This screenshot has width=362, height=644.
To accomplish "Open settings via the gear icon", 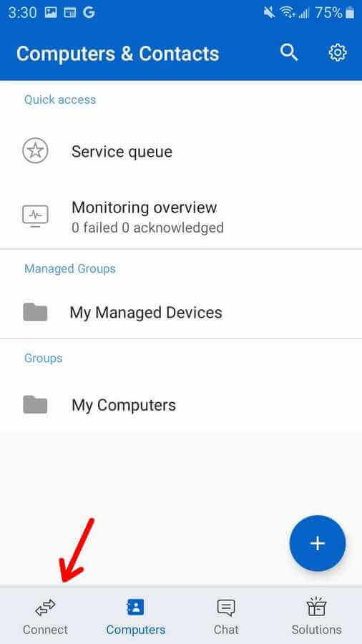I will [338, 53].
